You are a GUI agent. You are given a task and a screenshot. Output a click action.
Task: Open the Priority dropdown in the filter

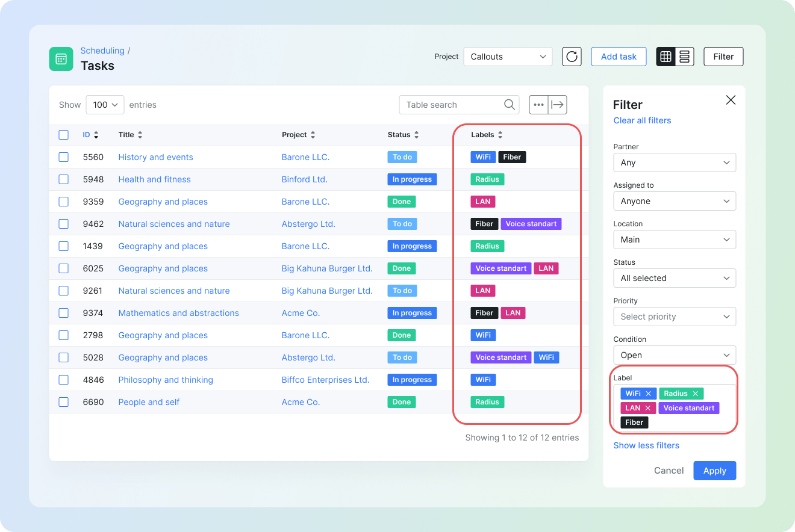[675, 317]
